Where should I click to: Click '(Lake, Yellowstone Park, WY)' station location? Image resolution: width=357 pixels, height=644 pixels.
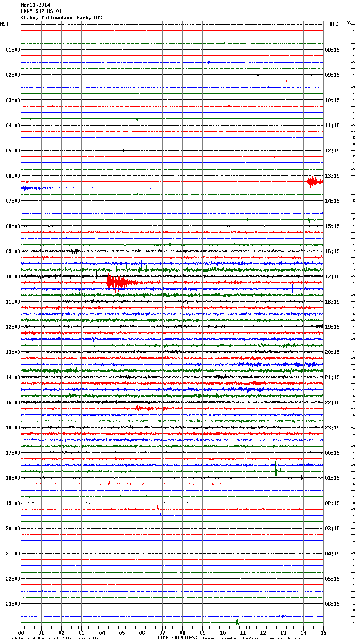pos(62,18)
